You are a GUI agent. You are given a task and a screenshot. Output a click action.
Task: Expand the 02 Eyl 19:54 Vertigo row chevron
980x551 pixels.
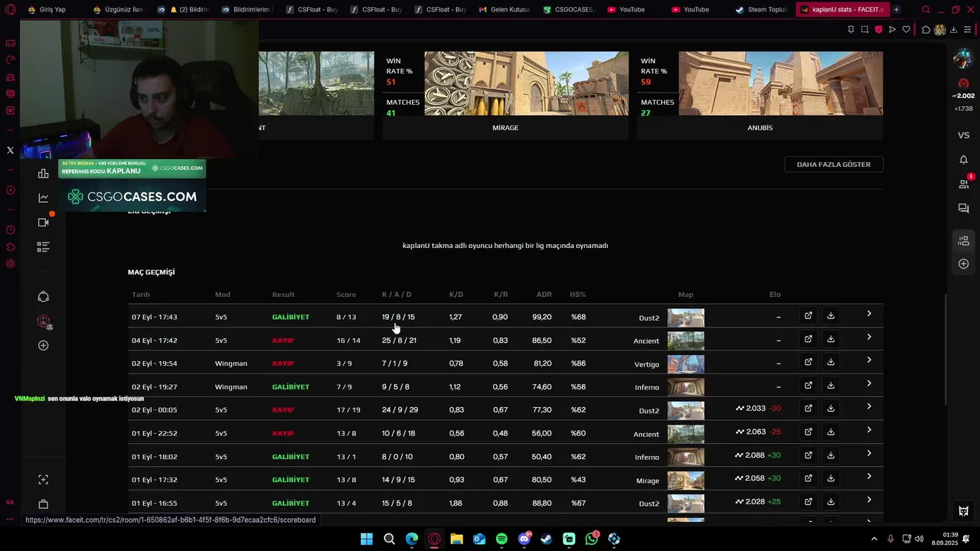coord(869,360)
